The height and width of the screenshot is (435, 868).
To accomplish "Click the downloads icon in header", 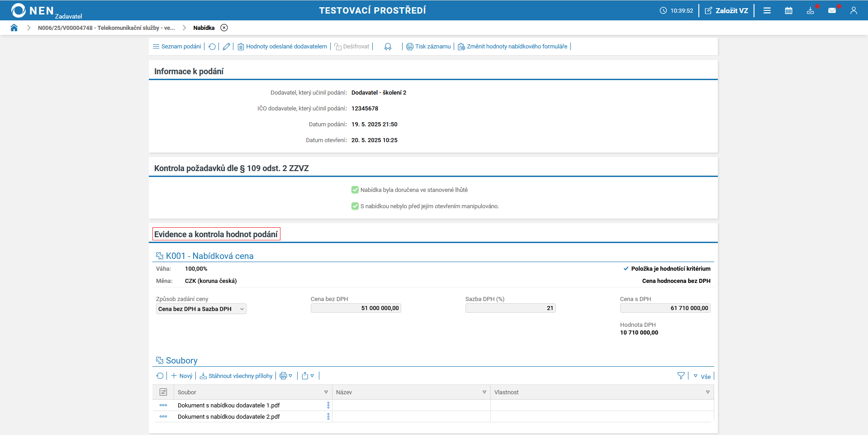I will (x=810, y=10).
